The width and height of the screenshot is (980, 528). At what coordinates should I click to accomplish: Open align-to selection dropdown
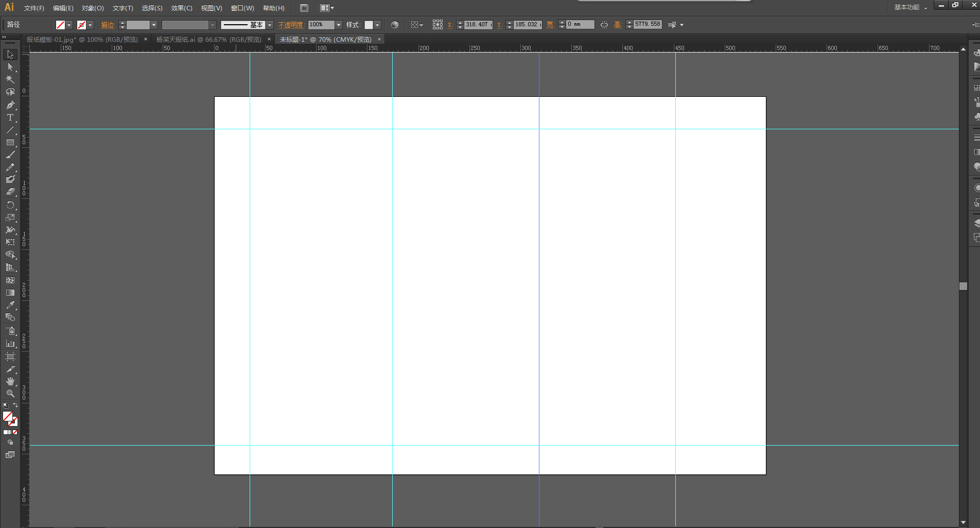click(417, 25)
